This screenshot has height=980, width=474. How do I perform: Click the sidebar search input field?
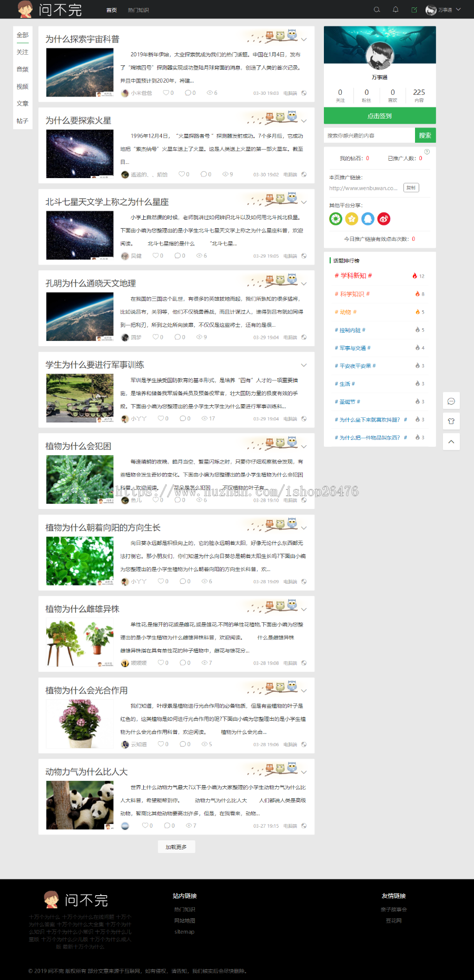pyautogui.click(x=369, y=135)
